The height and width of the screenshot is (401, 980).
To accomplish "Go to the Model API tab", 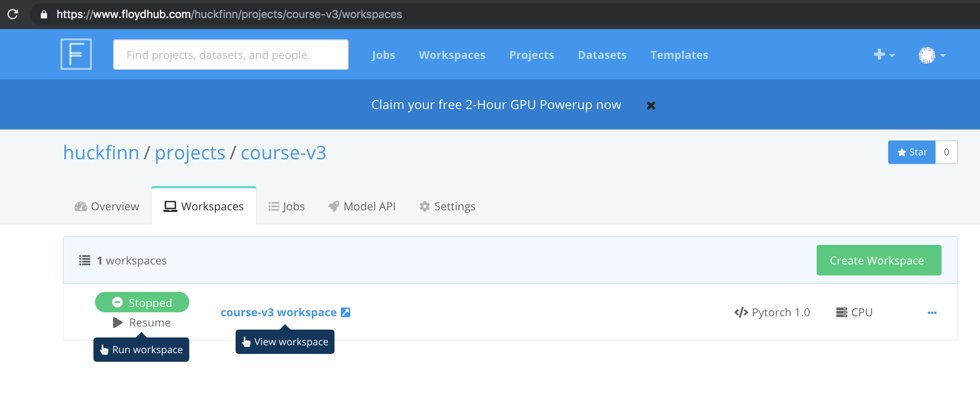I will coord(362,206).
